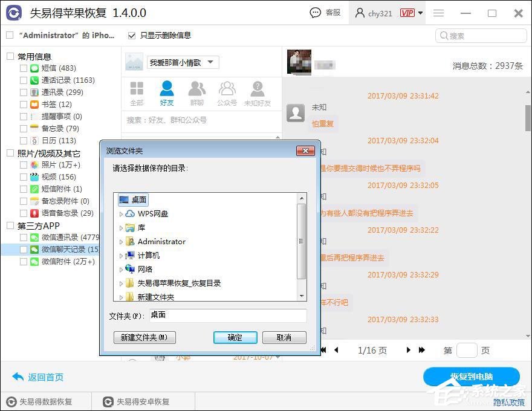
Task: Select the 全部 all contacts filter icon
Action: 137,92
